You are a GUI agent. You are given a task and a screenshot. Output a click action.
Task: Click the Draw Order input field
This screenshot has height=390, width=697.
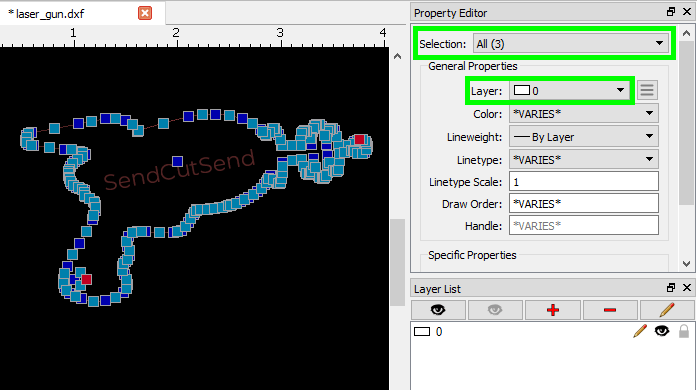pyautogui.click(x=584, y=204)
